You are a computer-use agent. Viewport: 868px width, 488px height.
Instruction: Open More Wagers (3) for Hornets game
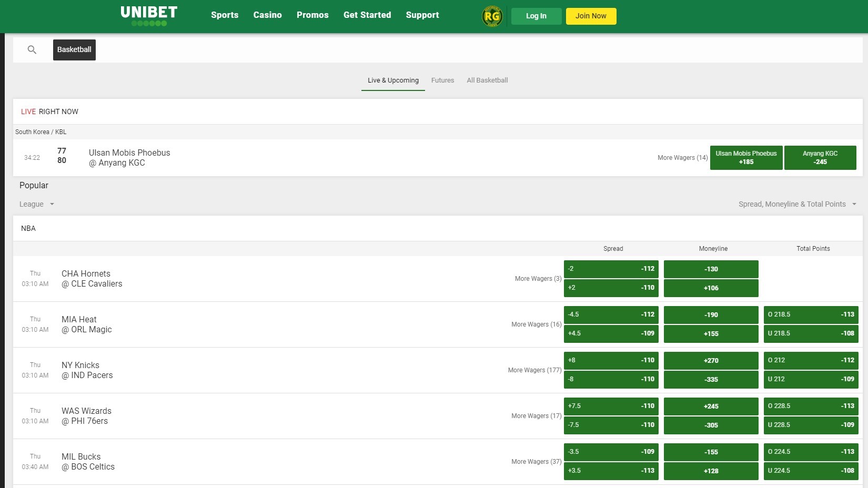point(538,279)
